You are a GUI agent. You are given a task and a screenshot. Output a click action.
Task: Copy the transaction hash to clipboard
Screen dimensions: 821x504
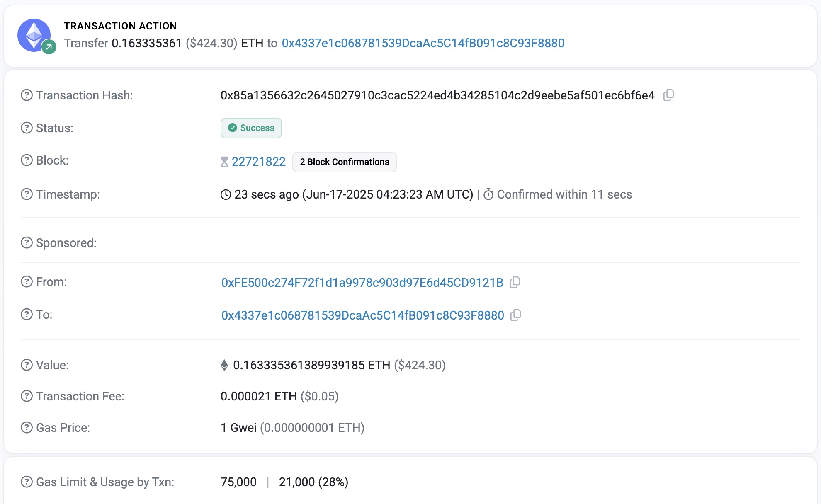pyautogui.click(x=668, y=95)
